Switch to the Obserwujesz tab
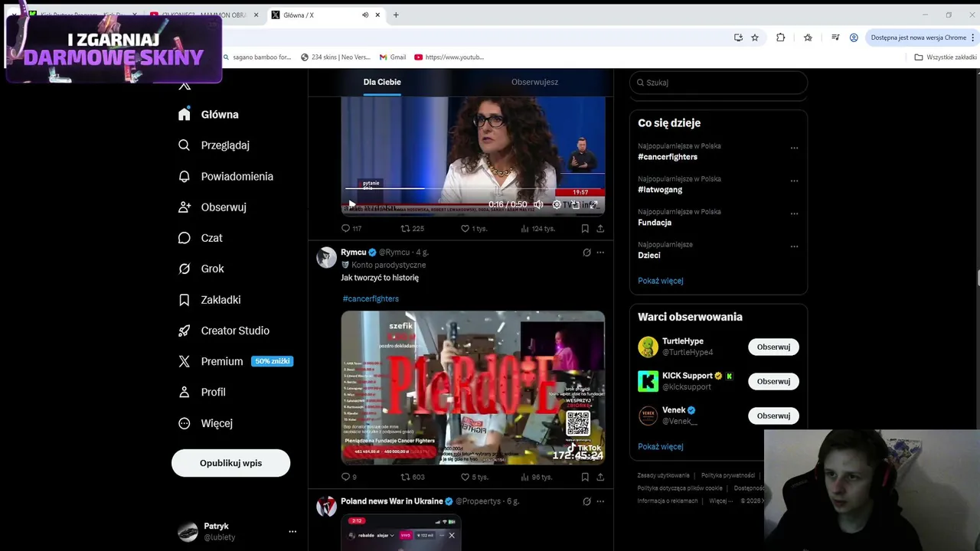980x551 pixels. (534, 82)
